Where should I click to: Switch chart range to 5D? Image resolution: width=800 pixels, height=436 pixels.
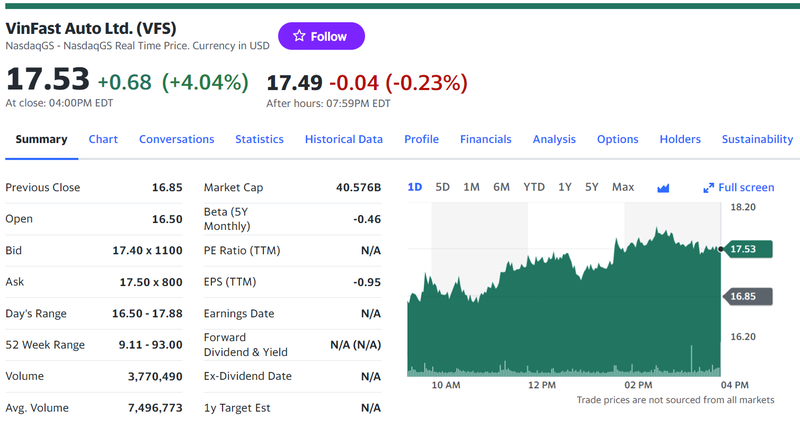coord(443,187)
